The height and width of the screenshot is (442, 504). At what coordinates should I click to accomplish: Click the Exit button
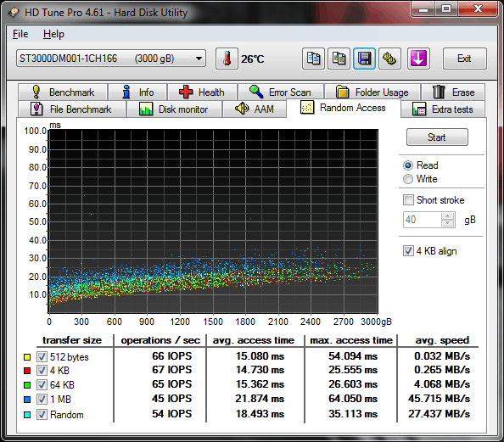[464, 59]
